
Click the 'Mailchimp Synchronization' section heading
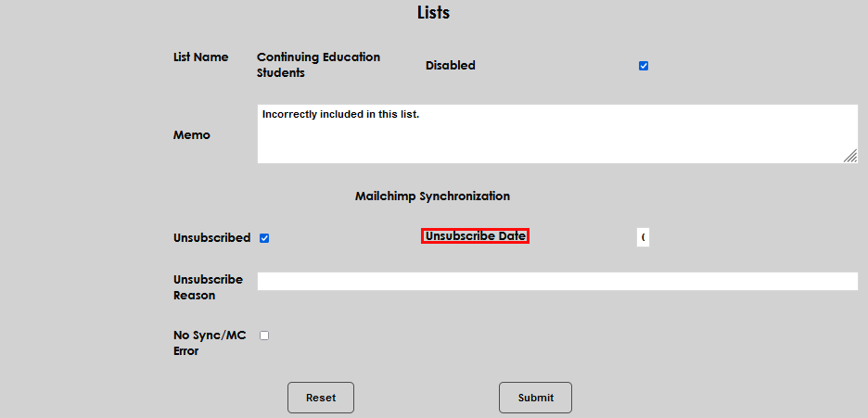432,196
